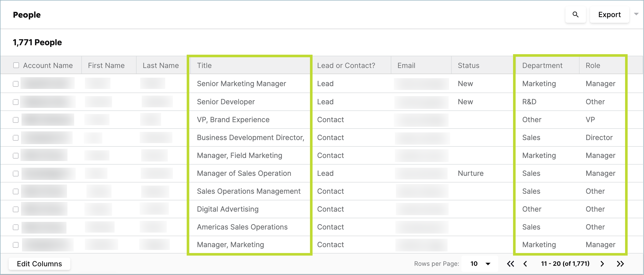The image size is (644, 275).
Task: Select all people with the header checkbox
Action: tap(16, 65)
